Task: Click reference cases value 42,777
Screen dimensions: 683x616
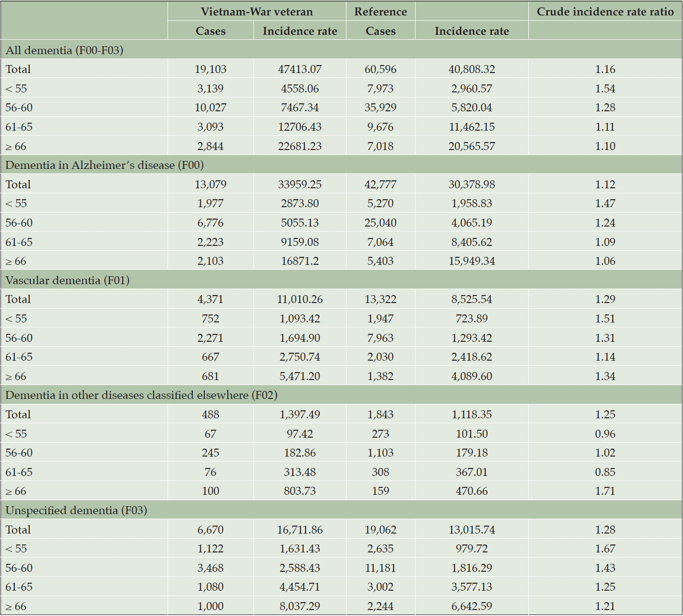Action: 380,184
